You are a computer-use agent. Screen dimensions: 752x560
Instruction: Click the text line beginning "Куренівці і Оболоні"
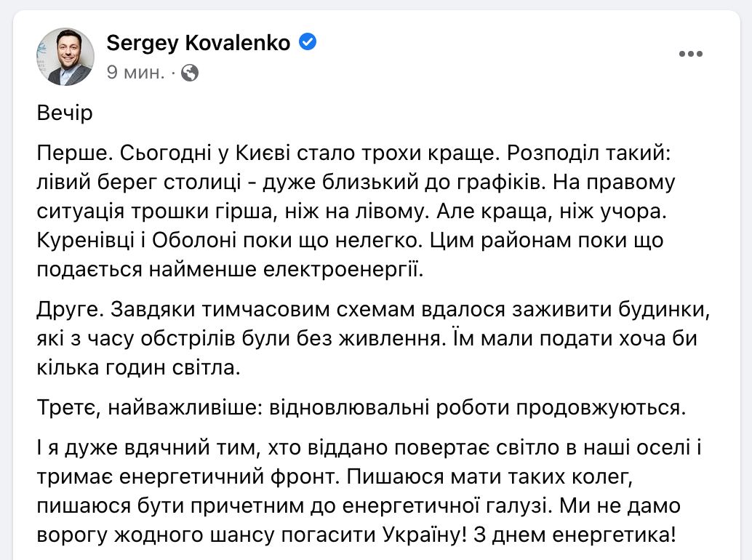click(349, 239)
